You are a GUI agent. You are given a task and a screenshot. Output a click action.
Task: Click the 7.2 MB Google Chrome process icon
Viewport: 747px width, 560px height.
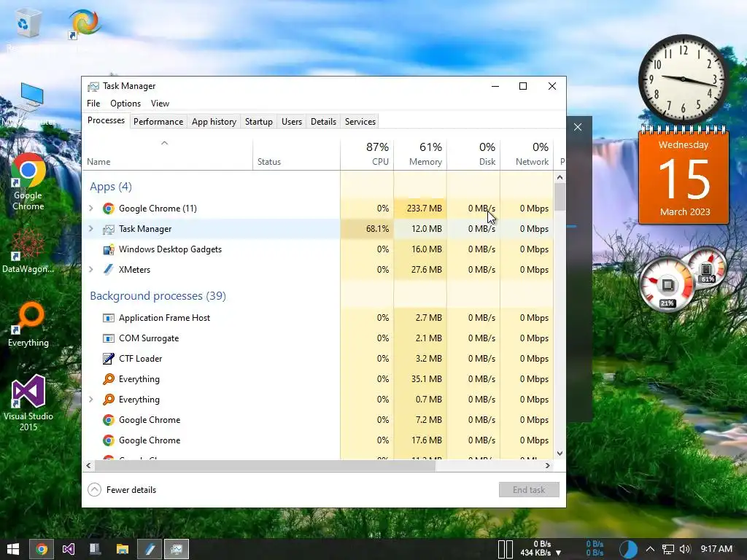click(109, 419)
